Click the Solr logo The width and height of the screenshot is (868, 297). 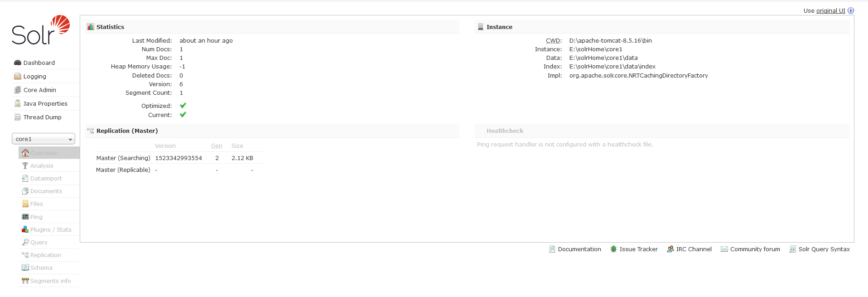[41, 30]
